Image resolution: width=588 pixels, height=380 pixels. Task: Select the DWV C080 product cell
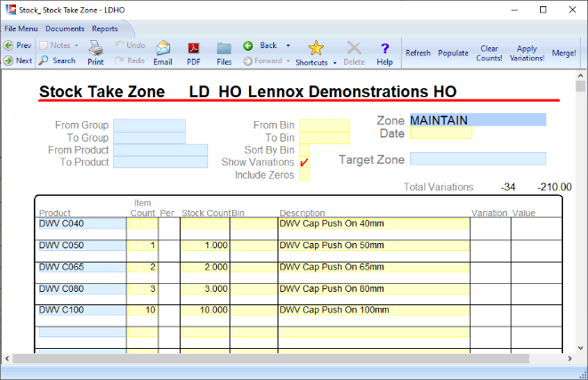pyautogui.click(x=82, y=289)
